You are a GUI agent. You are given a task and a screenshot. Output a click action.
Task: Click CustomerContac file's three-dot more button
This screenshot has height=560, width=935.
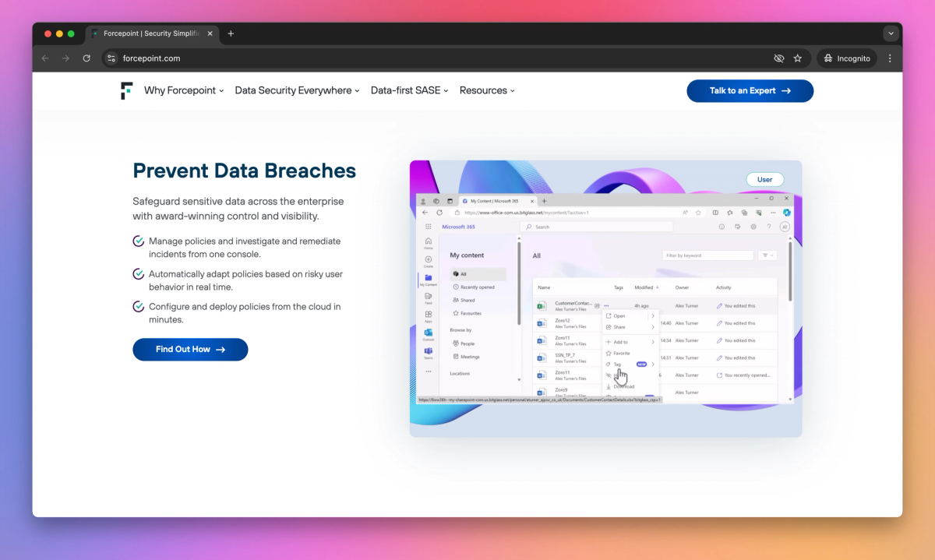click(605, 306)
